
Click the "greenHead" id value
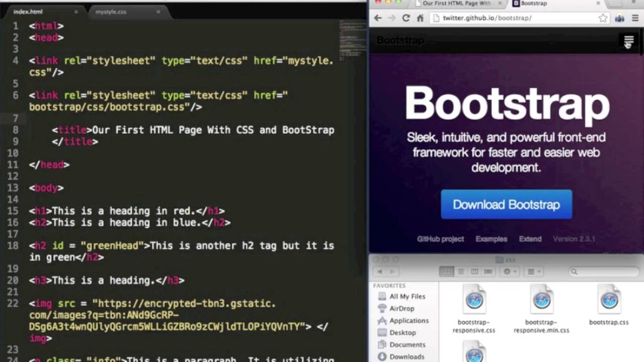[x=112, y=245]
